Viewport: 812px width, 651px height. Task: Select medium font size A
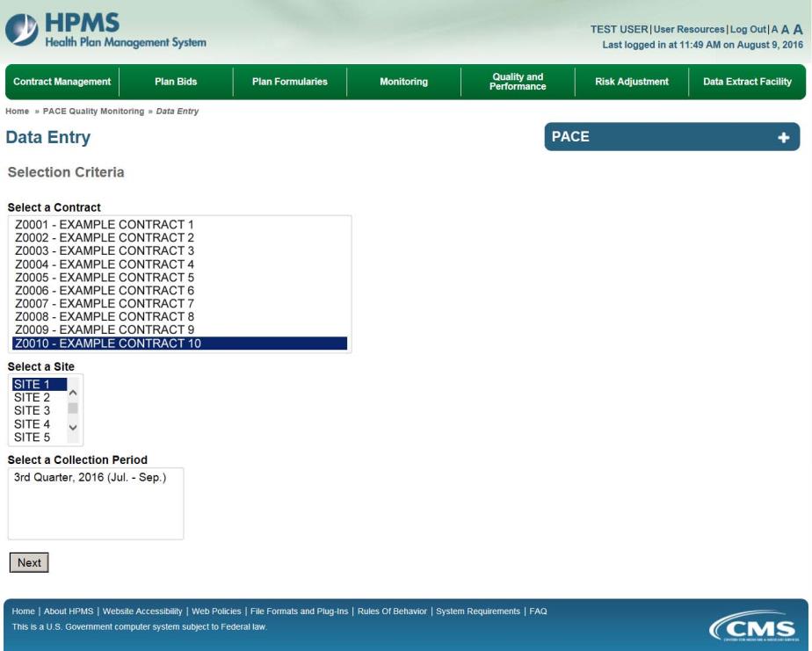(785, 30)
